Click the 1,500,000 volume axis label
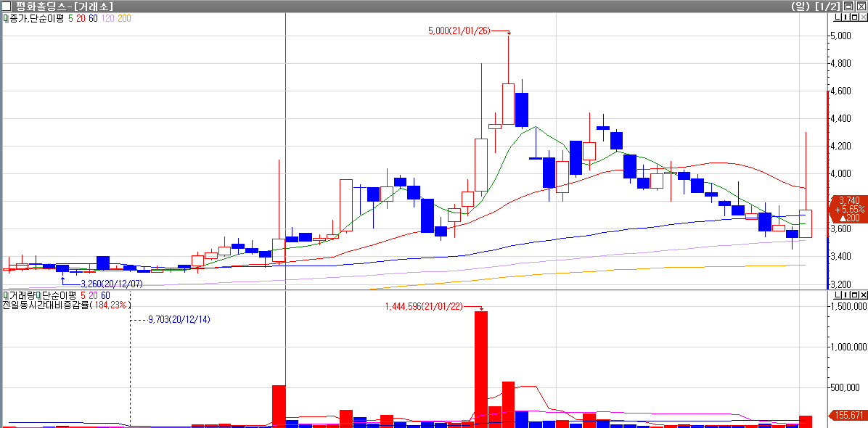Image resolution: width=868 pixels, height=428 pixels. point(848,306)
